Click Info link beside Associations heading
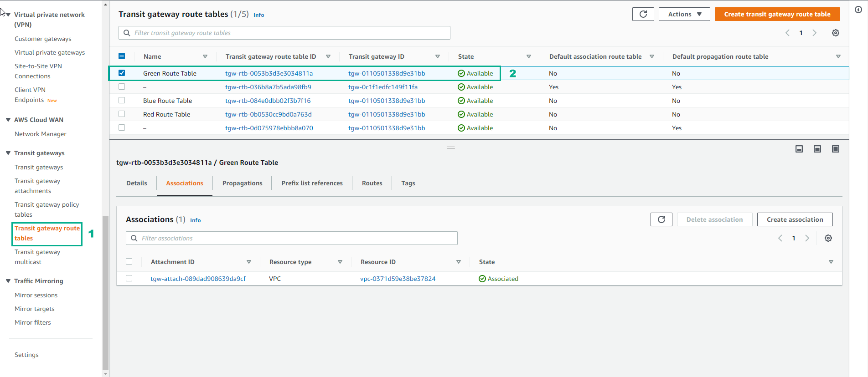Viewport: 868px width, 377px height. 196,220
